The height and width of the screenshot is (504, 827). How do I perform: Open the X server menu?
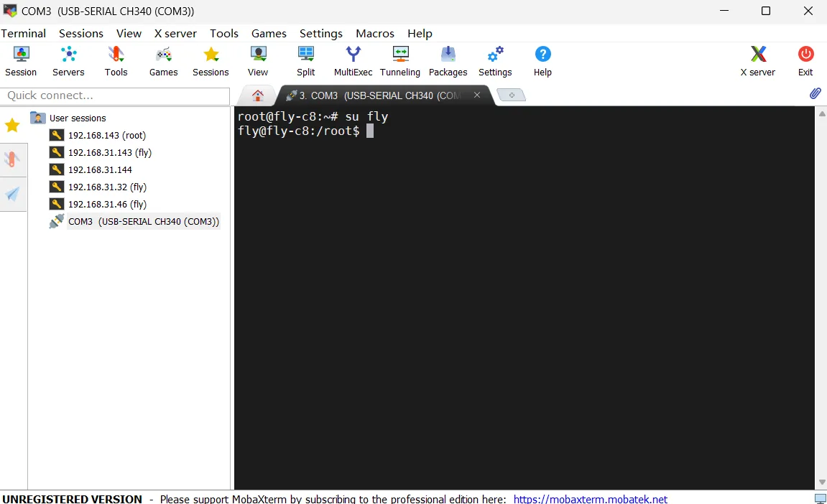[x=175, y=33]
